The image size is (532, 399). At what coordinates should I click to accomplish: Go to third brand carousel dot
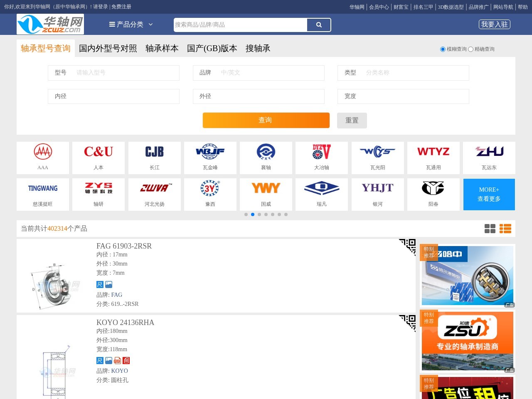click(x=259, y=214)
